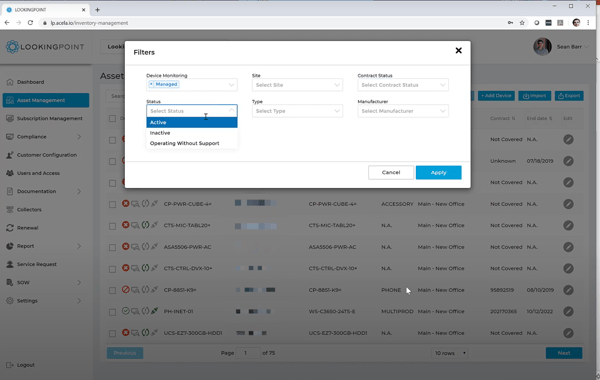Click the Renewal sidebar icon
This screenshot has height=380, width=600.
point(10,228)
